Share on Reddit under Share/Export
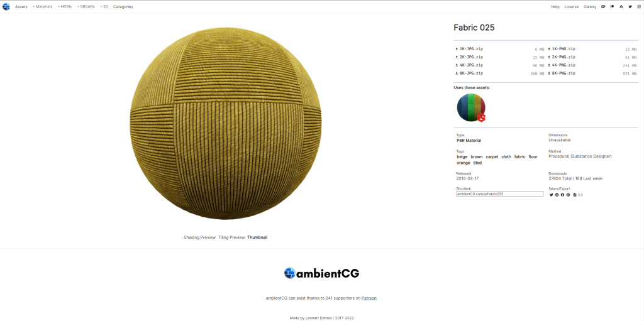This screenshot has height=321, width=644. (x=557, y=195)
